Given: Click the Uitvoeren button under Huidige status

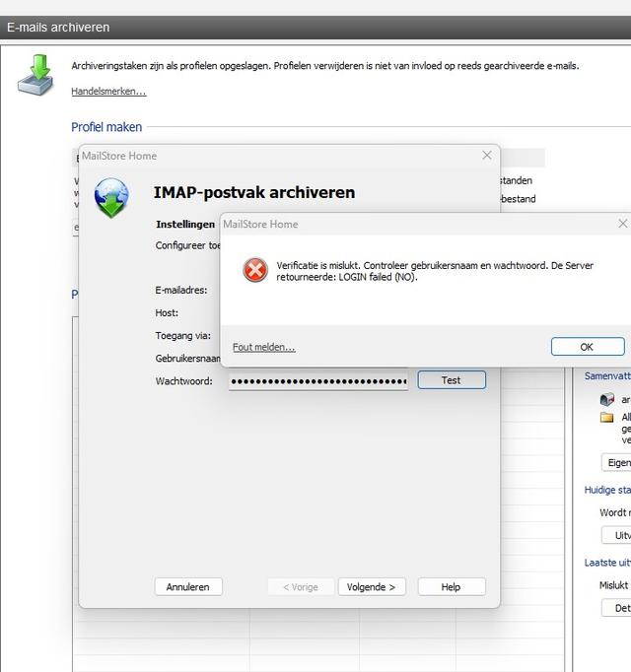Looking at the screenshot, I should coord(616,535).
